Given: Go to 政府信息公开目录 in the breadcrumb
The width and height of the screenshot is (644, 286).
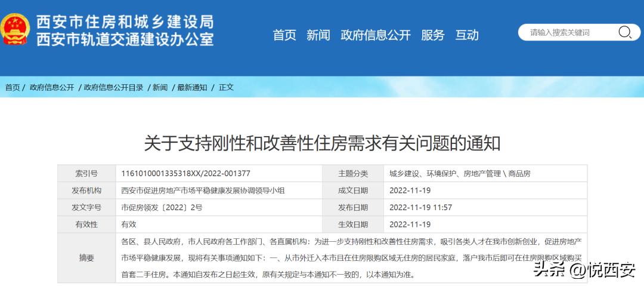Looking at the screenshot, I should point(113,87).
